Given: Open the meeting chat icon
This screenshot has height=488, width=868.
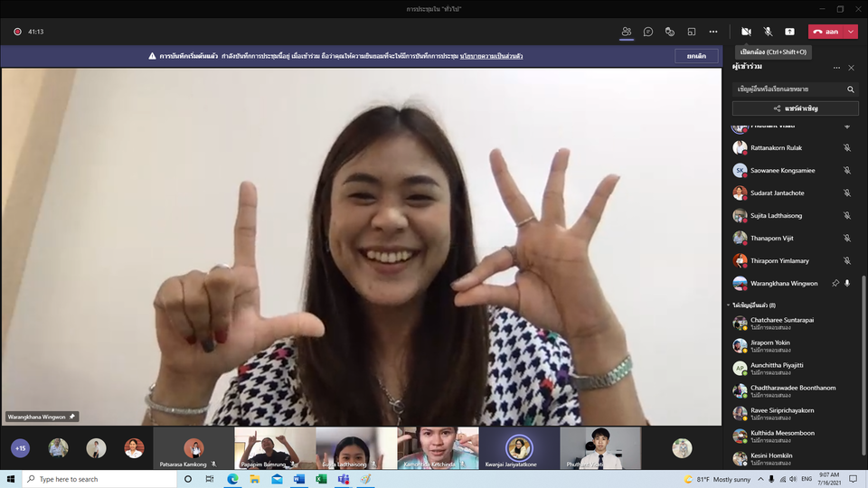Looking at the screenshot, I should pos(647,32).
